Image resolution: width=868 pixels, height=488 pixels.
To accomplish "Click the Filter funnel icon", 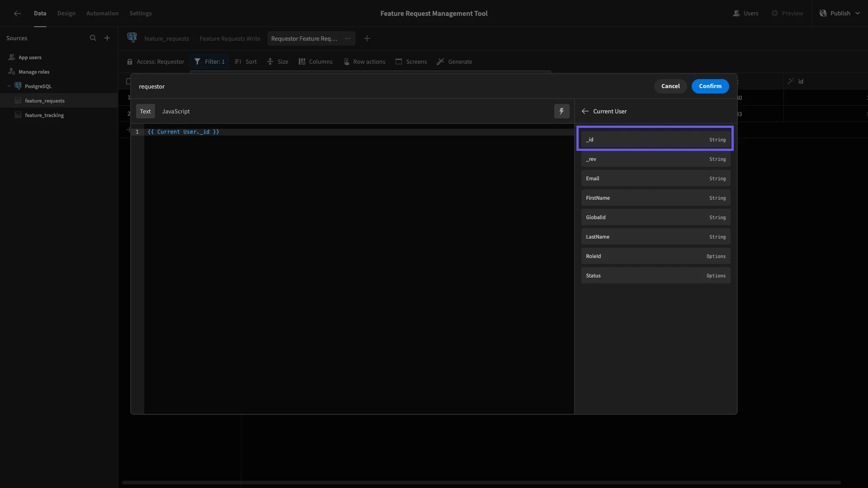I will [198, 62].
